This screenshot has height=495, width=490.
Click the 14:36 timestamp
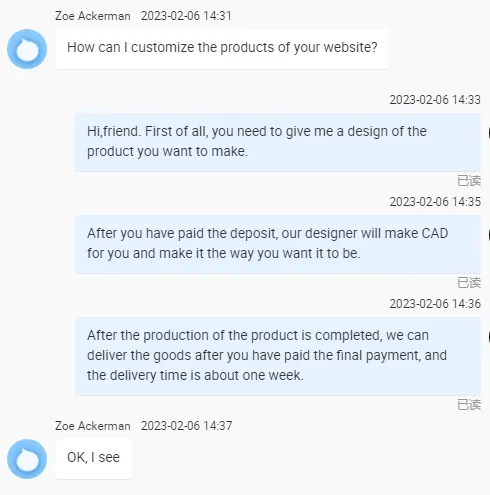[x=435, y=304]
